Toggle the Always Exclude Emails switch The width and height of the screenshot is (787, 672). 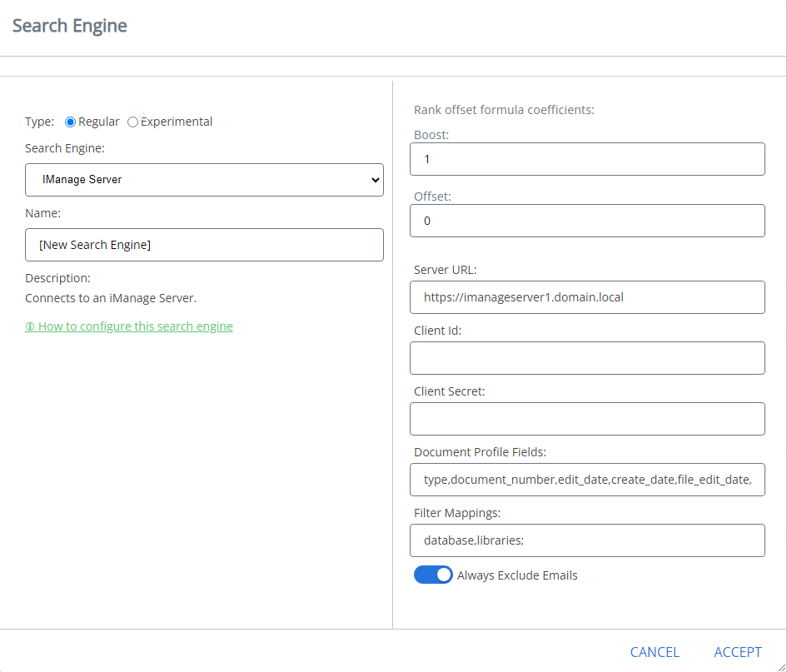point(433,575)
